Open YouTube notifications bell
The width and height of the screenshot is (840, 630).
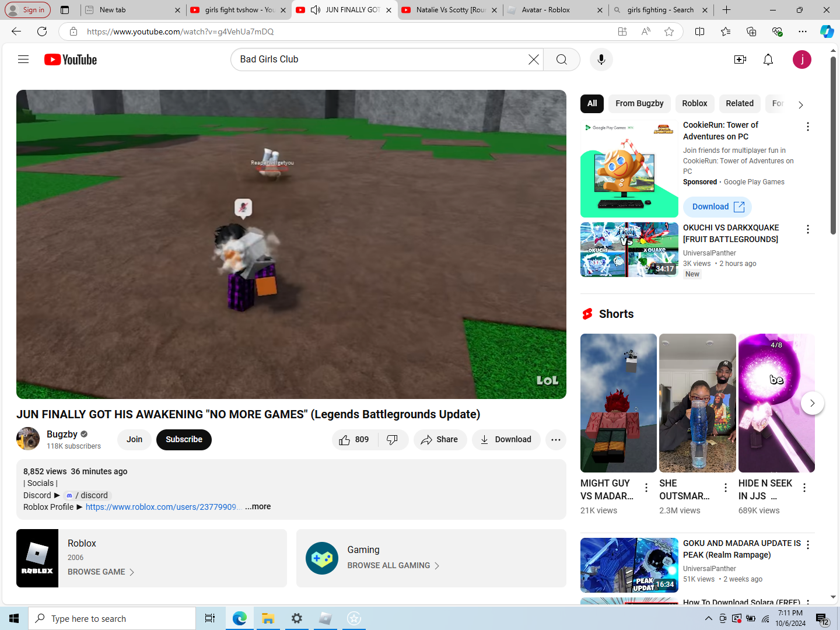[x=768, y=60]
